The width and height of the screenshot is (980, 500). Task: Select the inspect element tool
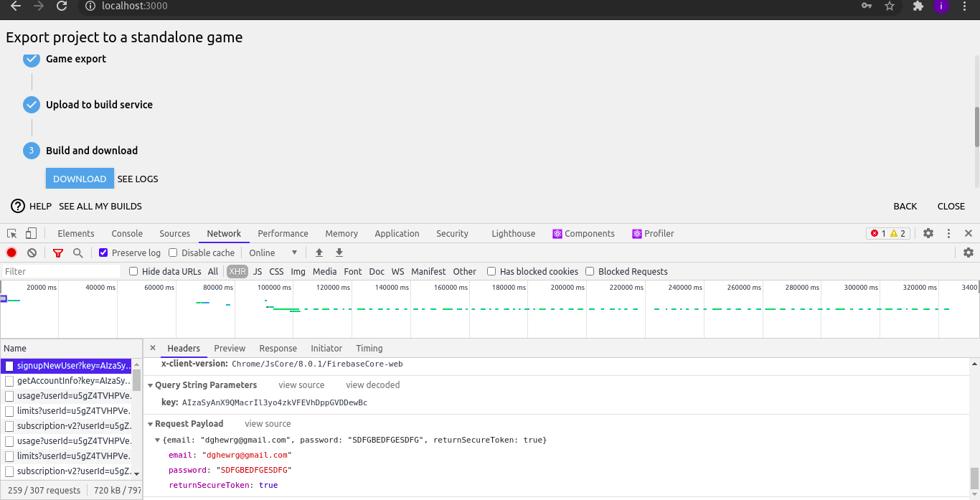(11, 233)
